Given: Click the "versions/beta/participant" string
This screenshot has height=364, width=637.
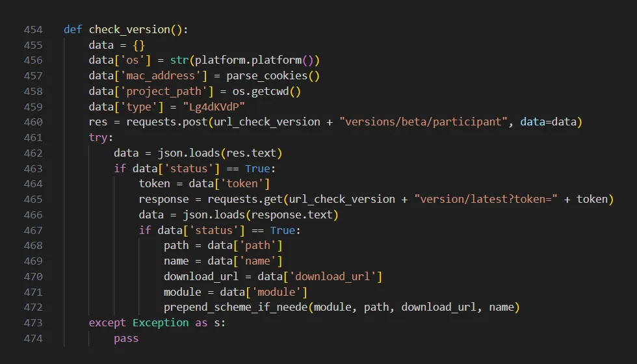Looking at the screenshot, I should pyautogui.click(x=423, y=122).
